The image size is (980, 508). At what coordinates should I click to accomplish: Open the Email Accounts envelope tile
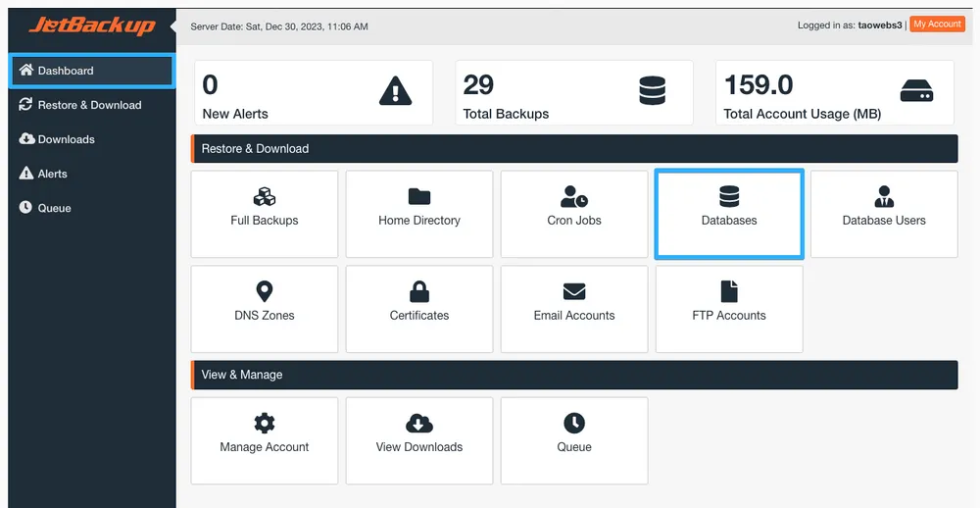pyautogui.click(x=574, y=309)
